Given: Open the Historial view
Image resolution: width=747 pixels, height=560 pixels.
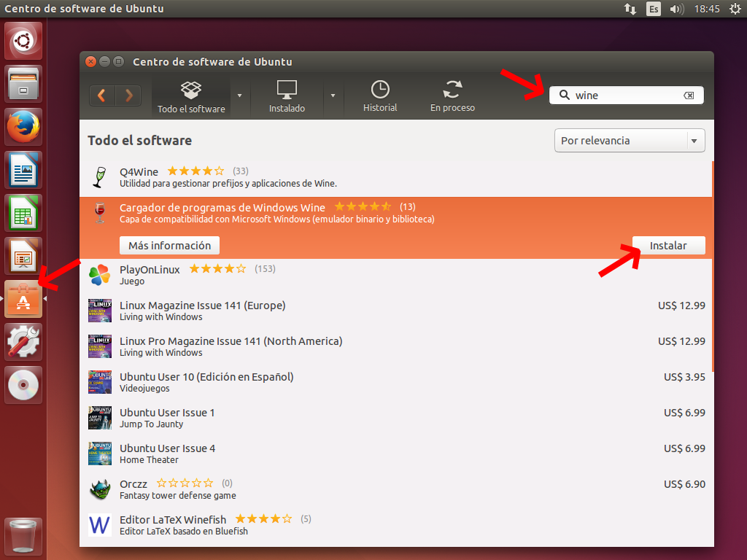Looking at the screenshot, I should click(379, 97).
